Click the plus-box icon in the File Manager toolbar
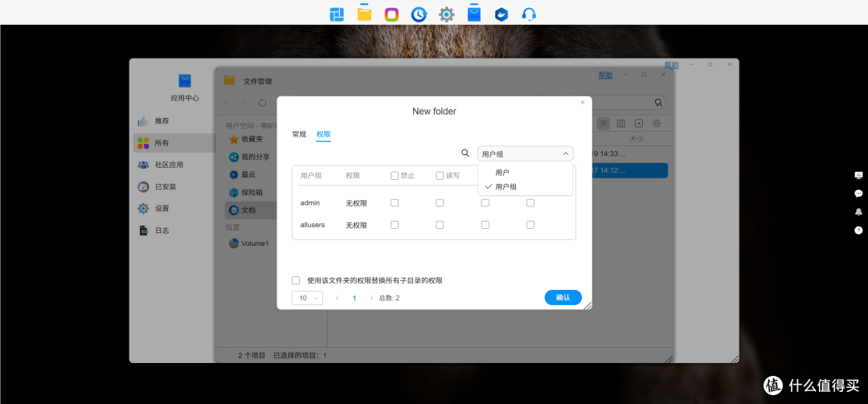868x404 pixels. [x=639, y=123]
